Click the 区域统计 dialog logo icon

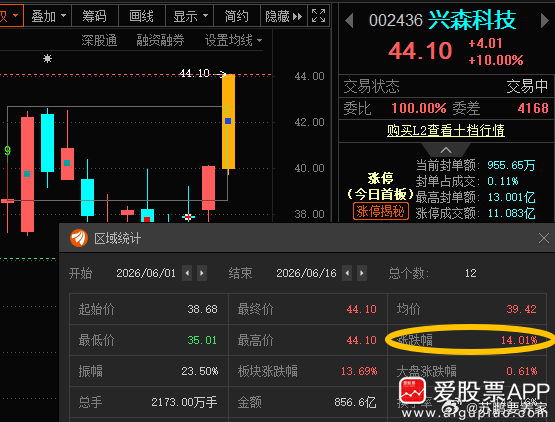[79, 238]
